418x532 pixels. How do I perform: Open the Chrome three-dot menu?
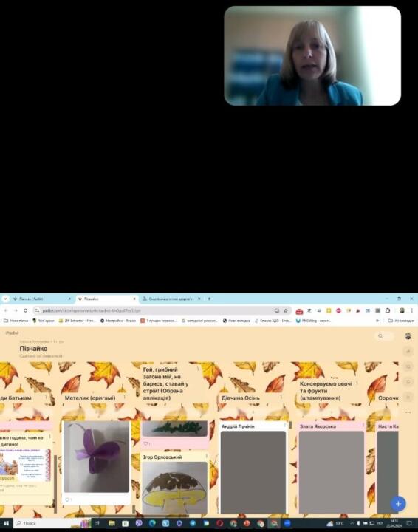click(x=412, y=310)
